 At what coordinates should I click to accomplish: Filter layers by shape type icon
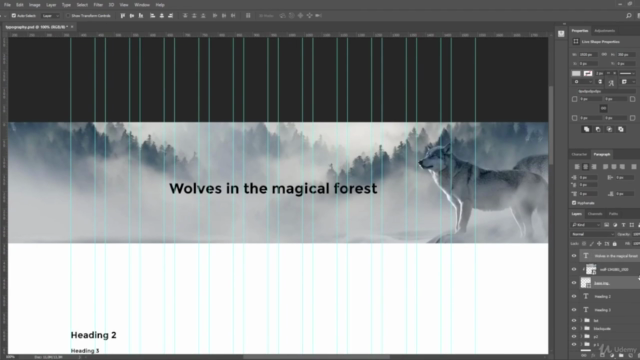pyautogui.click(x=632, y=225)
